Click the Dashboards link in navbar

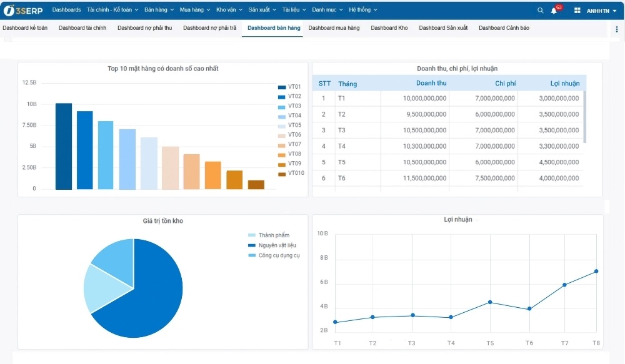(66, 10)
